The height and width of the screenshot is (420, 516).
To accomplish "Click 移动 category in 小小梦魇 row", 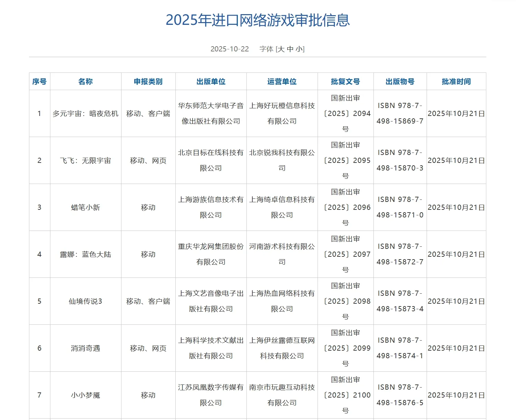I will [x=148, y=395].
